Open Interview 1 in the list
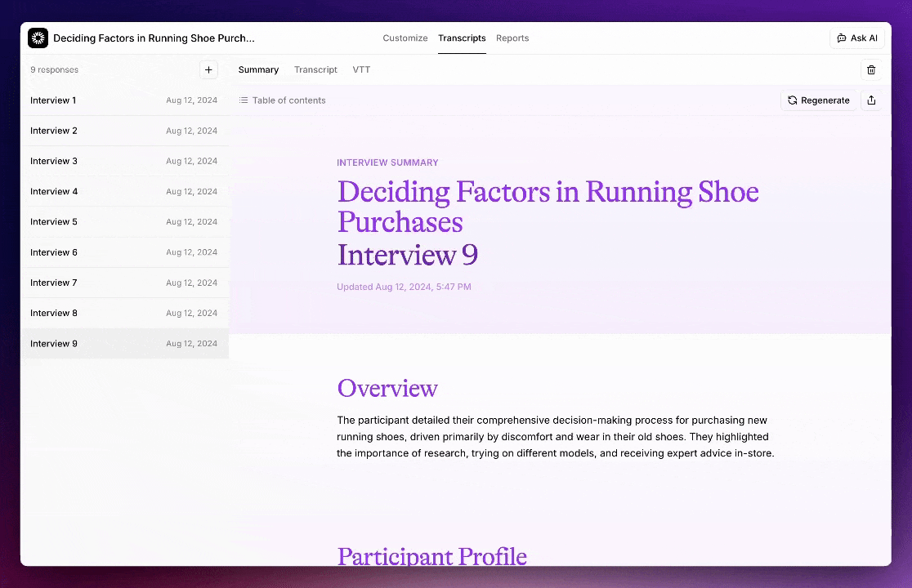912x588 pixels. [x=124, y=100]
